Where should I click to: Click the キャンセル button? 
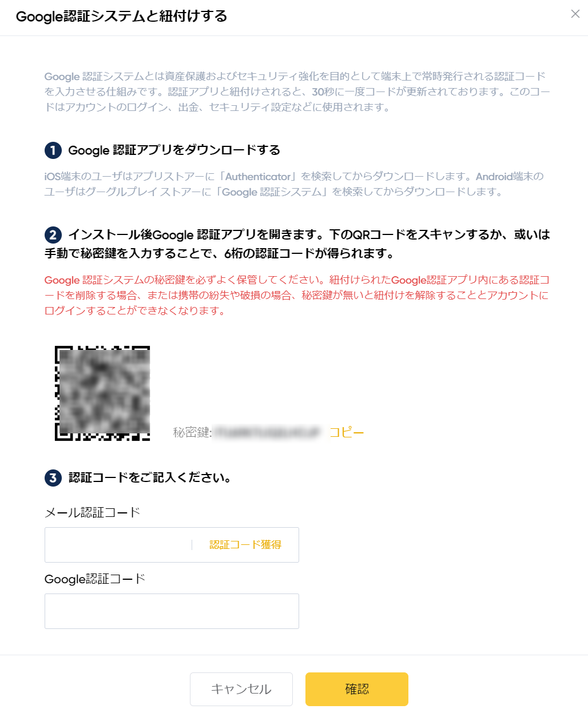pyautogui.click(x=241, y=689)
